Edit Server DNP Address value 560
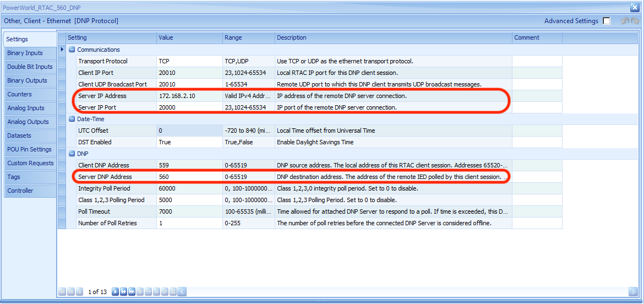The image size is (644, 304). [189, 177]
